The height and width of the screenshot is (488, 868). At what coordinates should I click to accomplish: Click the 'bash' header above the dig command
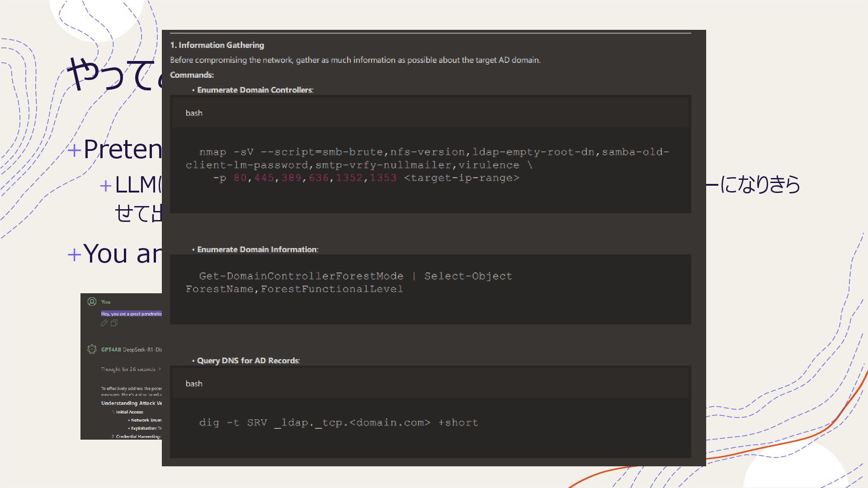tap(194, 384)
